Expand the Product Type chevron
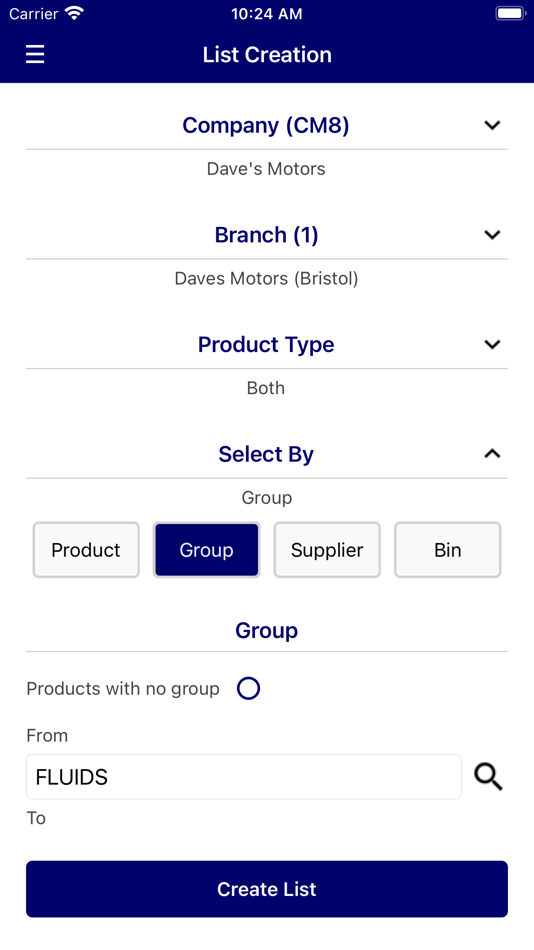 (x=492, y=345)
